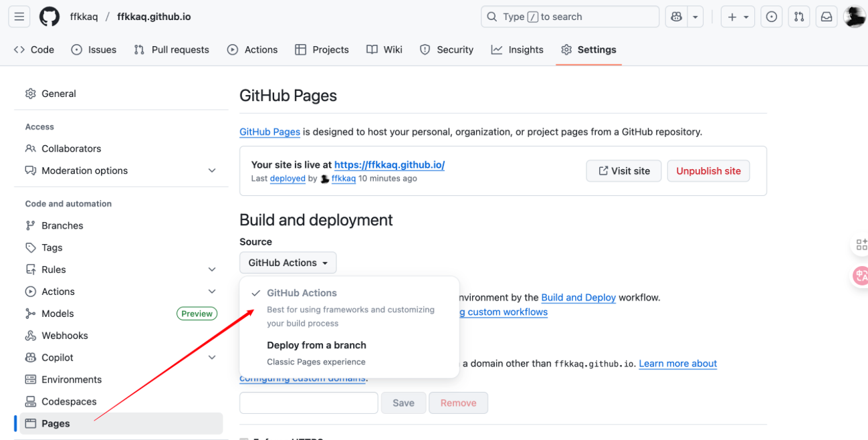
Task: Switch to the Actions tab
Action: click(252, 49)
